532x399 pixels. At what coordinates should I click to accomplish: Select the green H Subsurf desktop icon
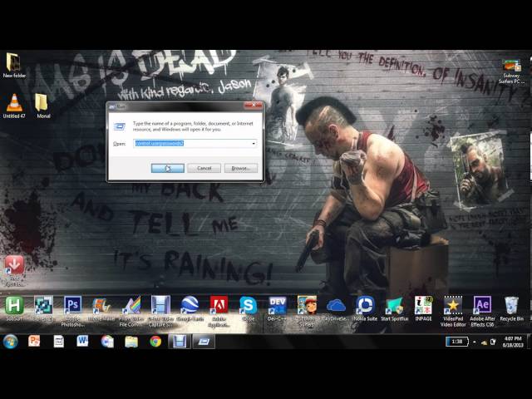click(14, 308)
